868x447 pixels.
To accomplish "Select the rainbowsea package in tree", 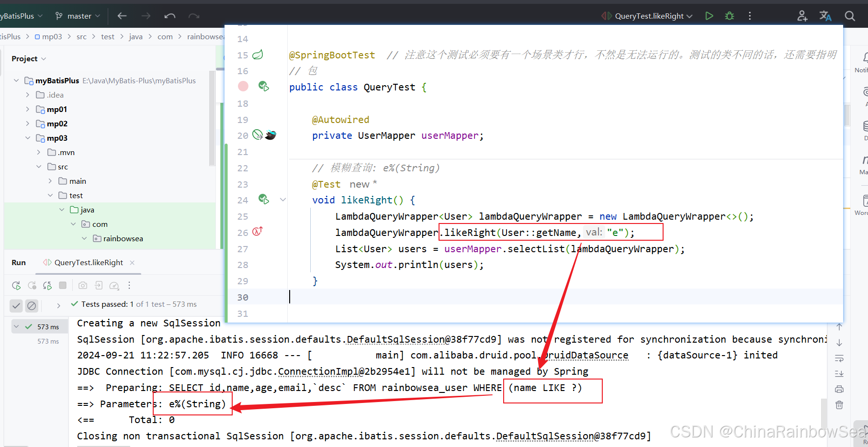I will pyautogui.click(x=123, y=238).
